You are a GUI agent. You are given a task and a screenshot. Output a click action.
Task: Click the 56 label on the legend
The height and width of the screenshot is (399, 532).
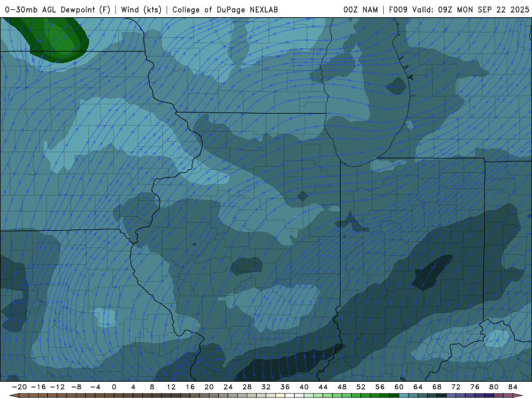(380, 387)
